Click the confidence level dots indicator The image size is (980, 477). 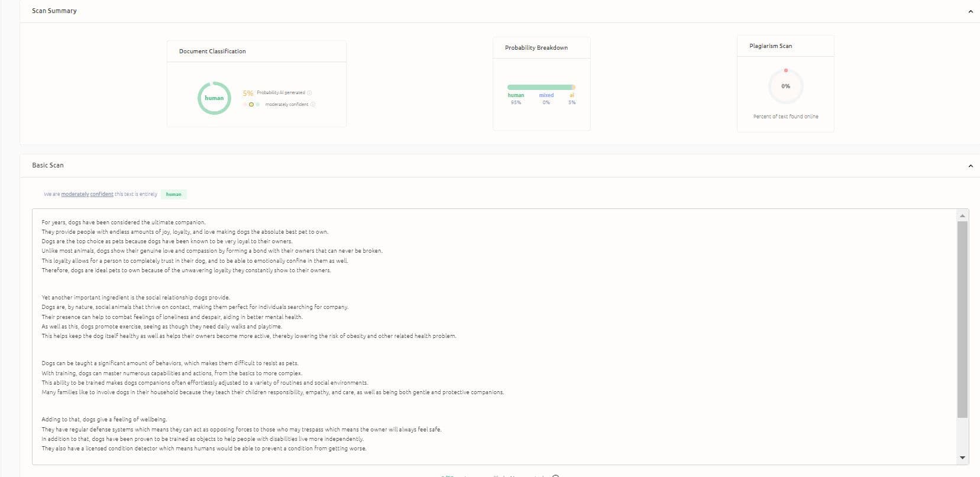pyautogui.click(x=251, y=105)
